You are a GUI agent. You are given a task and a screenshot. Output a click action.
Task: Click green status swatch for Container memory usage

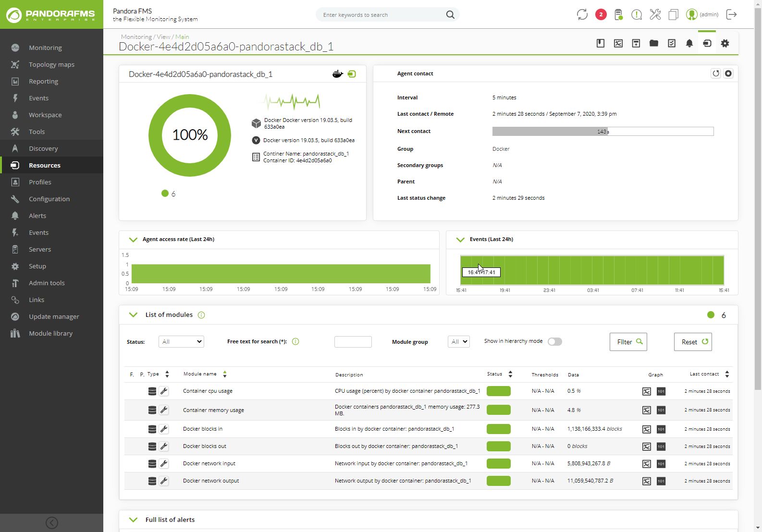pyautogui.click(x=499, y=410)
